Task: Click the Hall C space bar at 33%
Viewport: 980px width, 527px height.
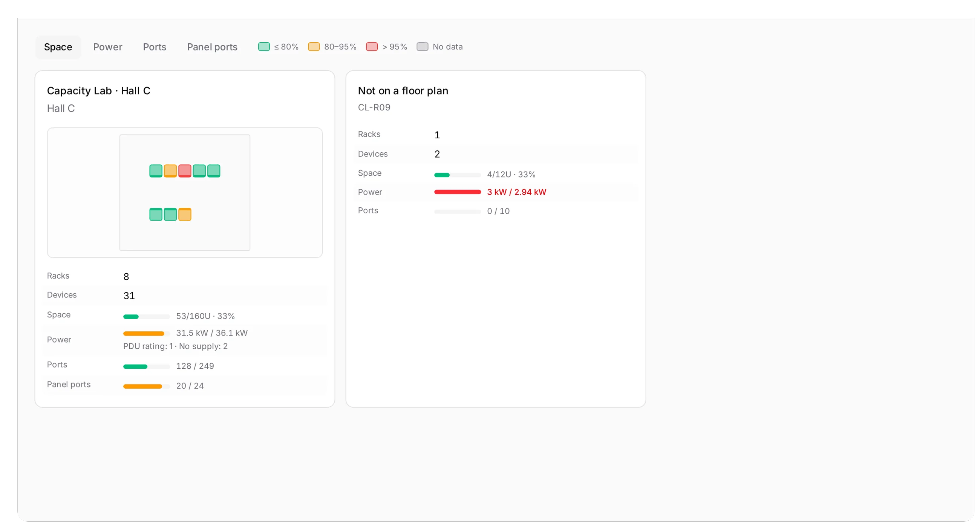Action: click(147, 317)
